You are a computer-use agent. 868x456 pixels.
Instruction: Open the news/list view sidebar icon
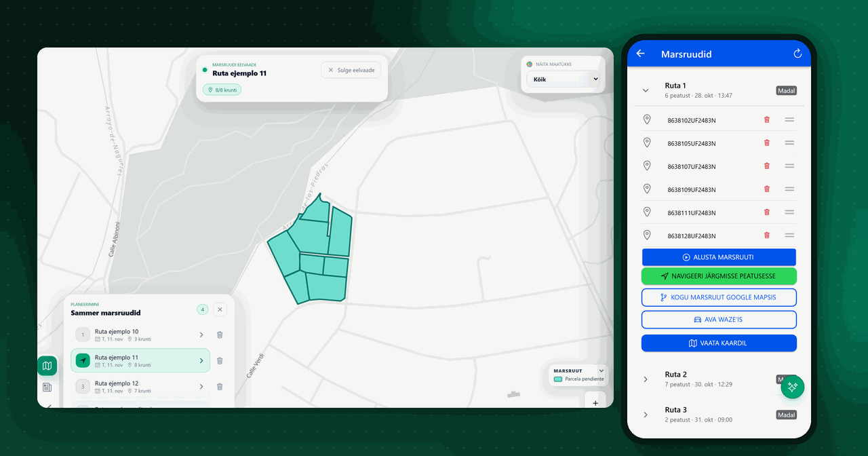pos(47,387)
